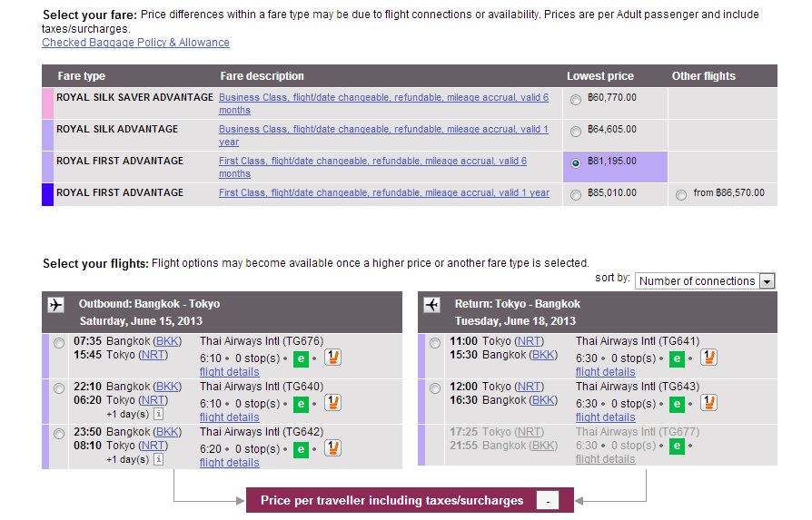Click orange seat icon for flight TG676

pos(332,358)
